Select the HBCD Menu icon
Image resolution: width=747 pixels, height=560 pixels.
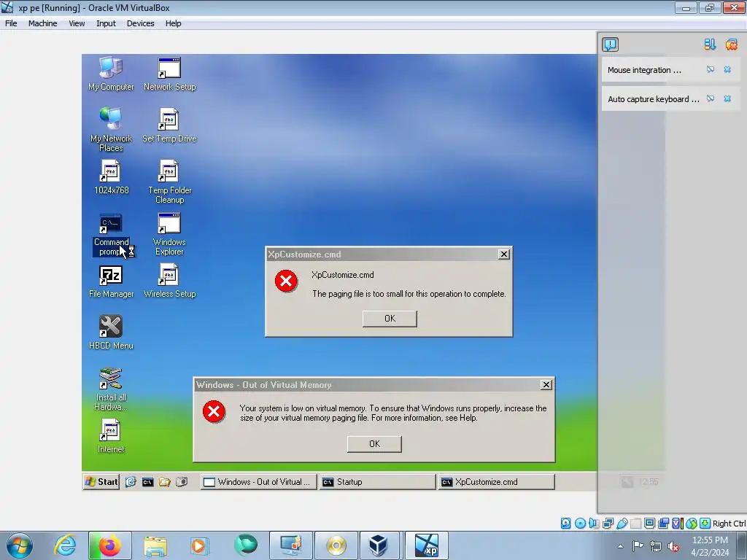111,332
